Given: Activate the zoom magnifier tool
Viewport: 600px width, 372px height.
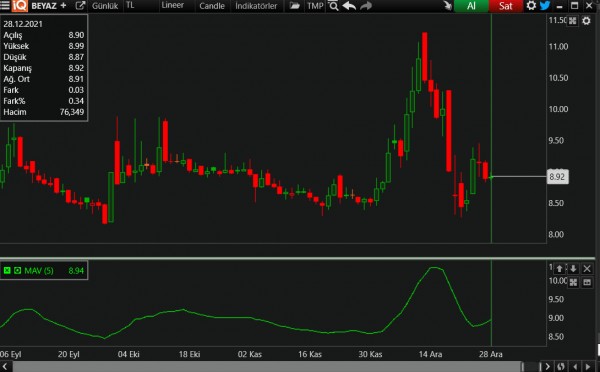Looking at the screenshot, I should (334, 6).
